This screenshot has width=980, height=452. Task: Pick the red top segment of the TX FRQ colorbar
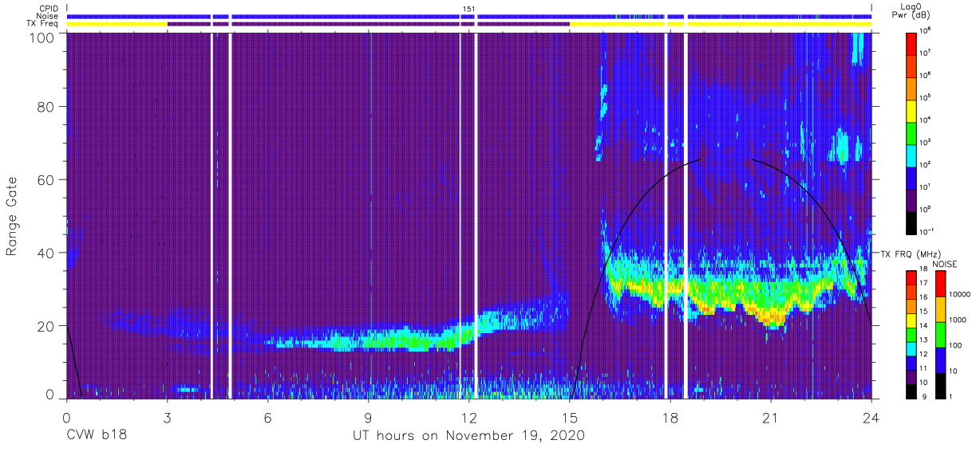coord(912,277)
